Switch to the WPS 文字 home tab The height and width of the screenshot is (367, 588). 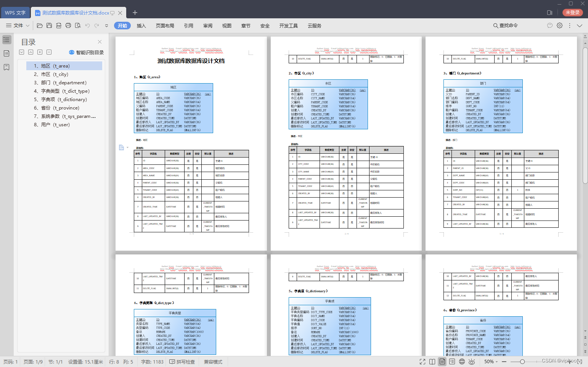click(x=15, y=13)
